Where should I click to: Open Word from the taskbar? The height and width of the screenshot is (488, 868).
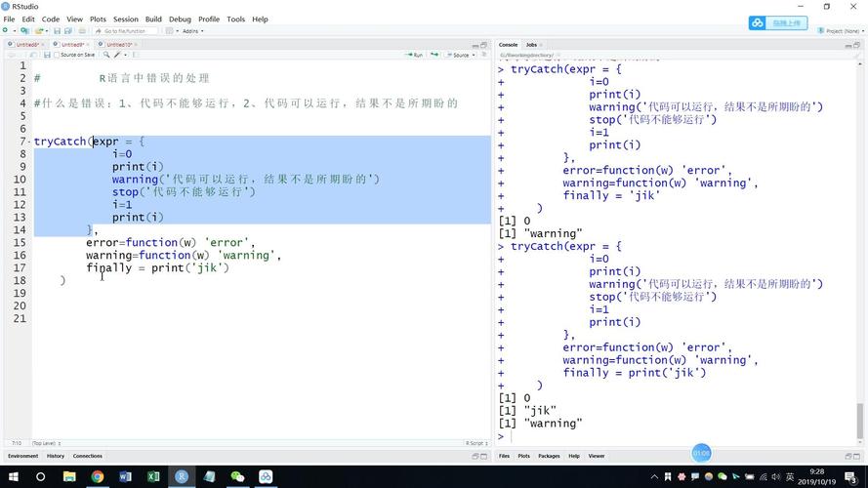tap(125, 476)
